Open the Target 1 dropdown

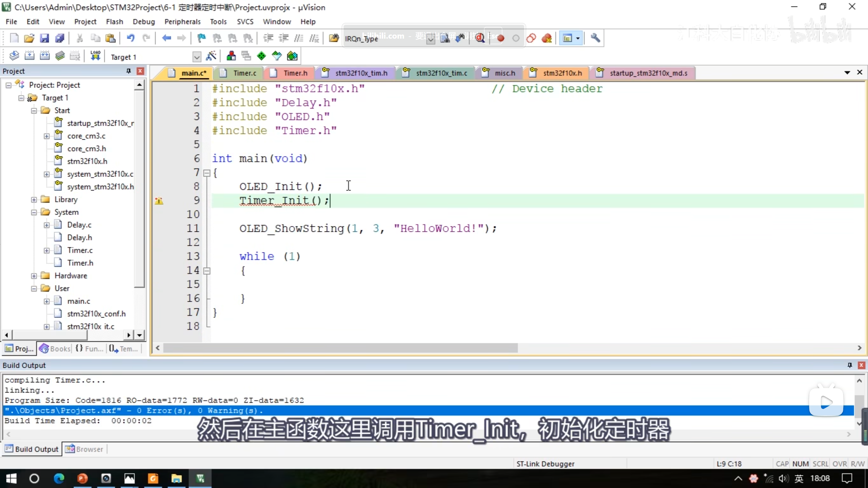tap(197, 57)
